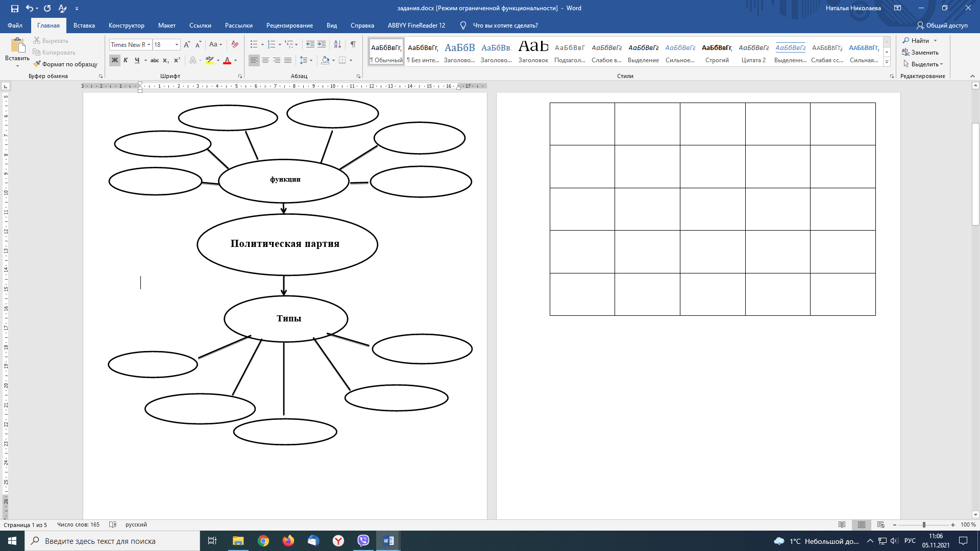Click Формат по образцу button
This screenshot has height=551, width=980.
click(65, 64)
